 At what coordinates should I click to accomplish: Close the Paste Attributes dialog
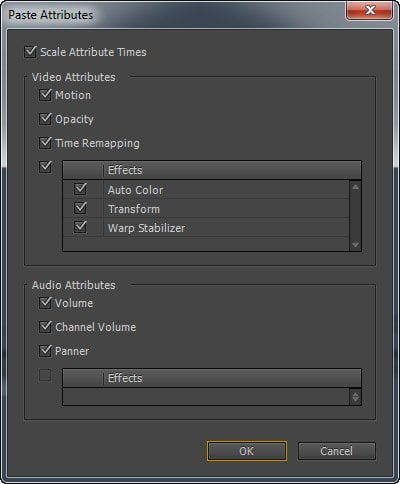369,11
